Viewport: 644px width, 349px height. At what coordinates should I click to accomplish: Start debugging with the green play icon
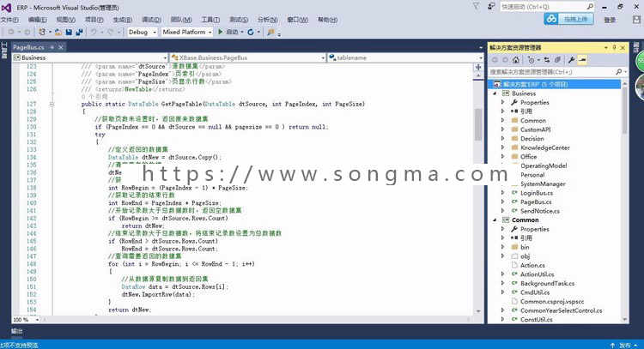(x=220, y=32)
